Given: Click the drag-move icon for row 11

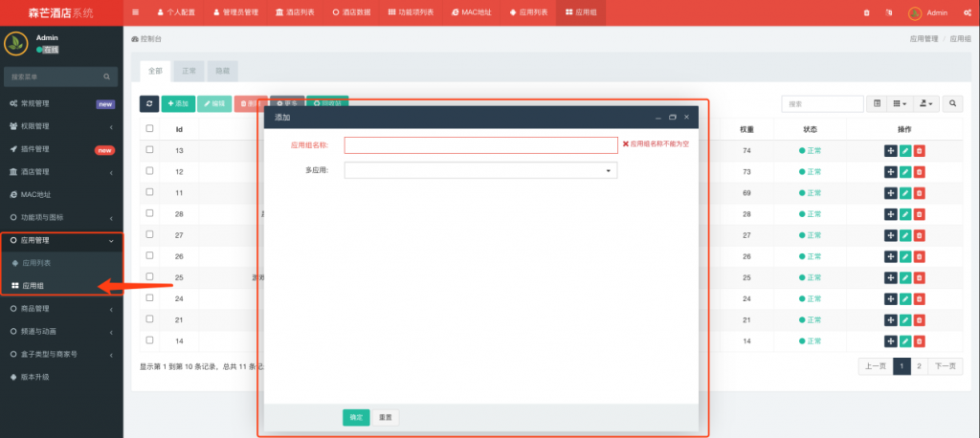Looking at the screenshot, I should point(891,192).
